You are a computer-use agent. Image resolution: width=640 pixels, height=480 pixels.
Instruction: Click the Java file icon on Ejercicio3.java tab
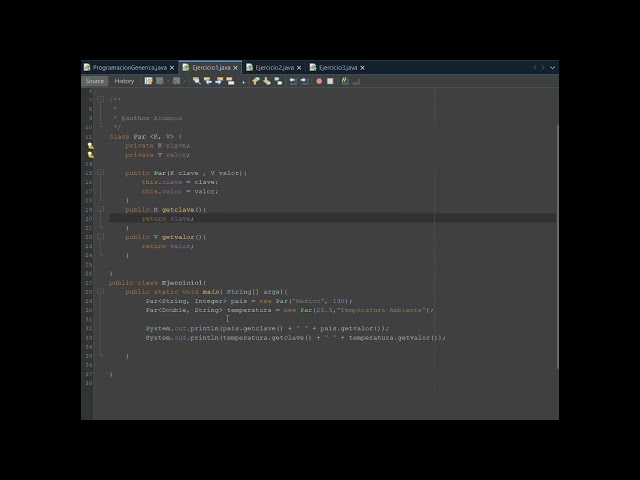[313, 67]
